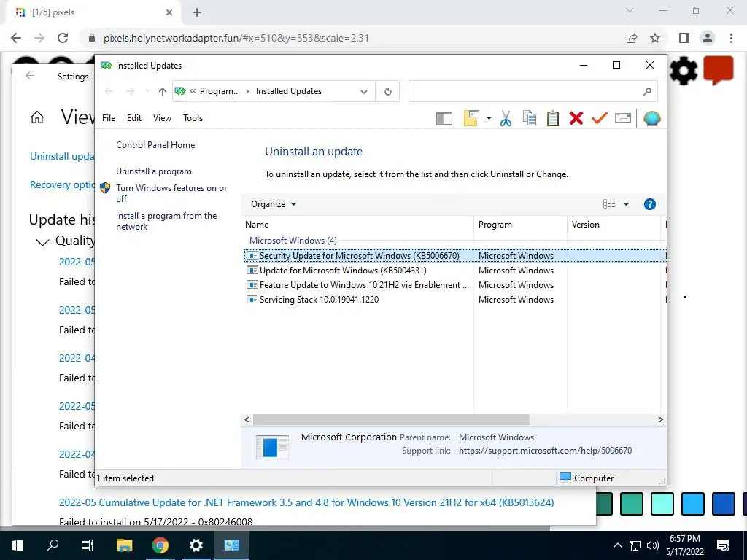Click the Cut scissors icon
Screen dimensions: 747x560
(506, 118)
